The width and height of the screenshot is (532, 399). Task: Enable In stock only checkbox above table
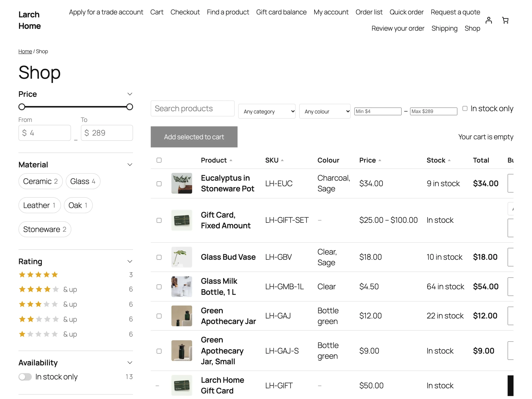click(x=465, y=108)
